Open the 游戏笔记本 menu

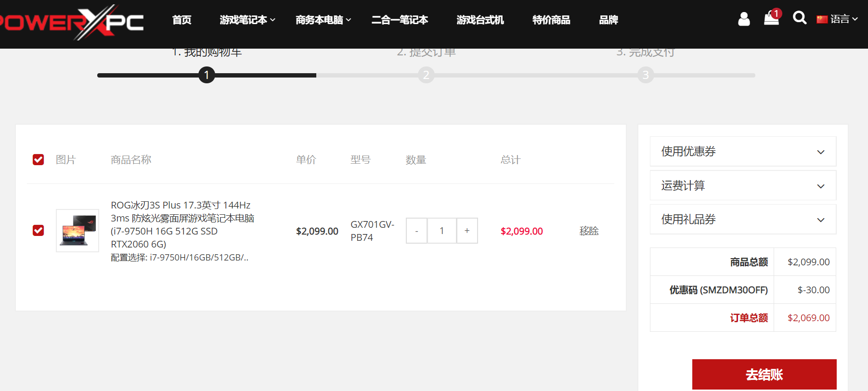pos(247,20)
